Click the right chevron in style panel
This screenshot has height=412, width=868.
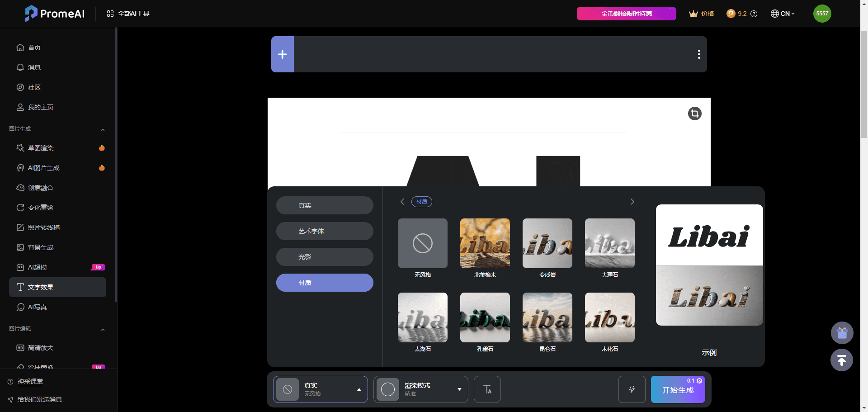tap(632, 202)
